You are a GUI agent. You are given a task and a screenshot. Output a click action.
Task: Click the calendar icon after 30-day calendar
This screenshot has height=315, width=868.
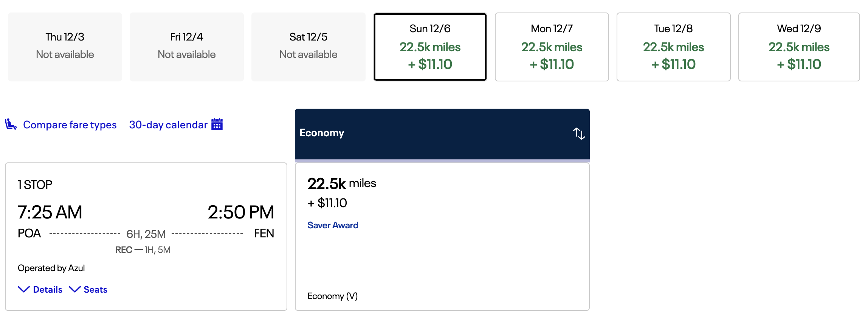pos(217,125)
